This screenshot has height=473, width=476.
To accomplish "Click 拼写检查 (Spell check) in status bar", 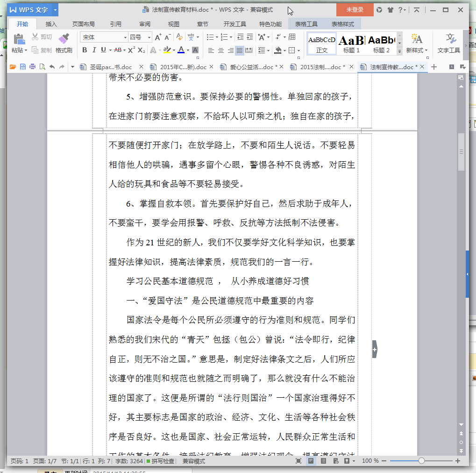I will (x=161, y=461).
